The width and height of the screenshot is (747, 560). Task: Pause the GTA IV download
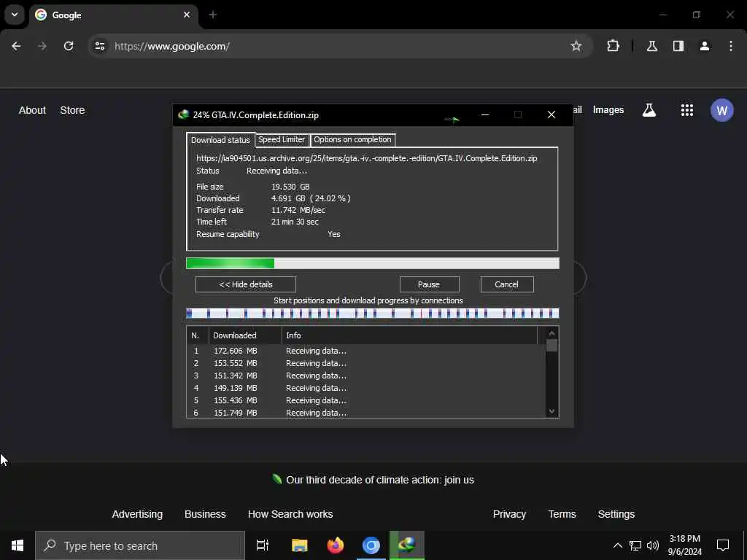coord(429,284)
